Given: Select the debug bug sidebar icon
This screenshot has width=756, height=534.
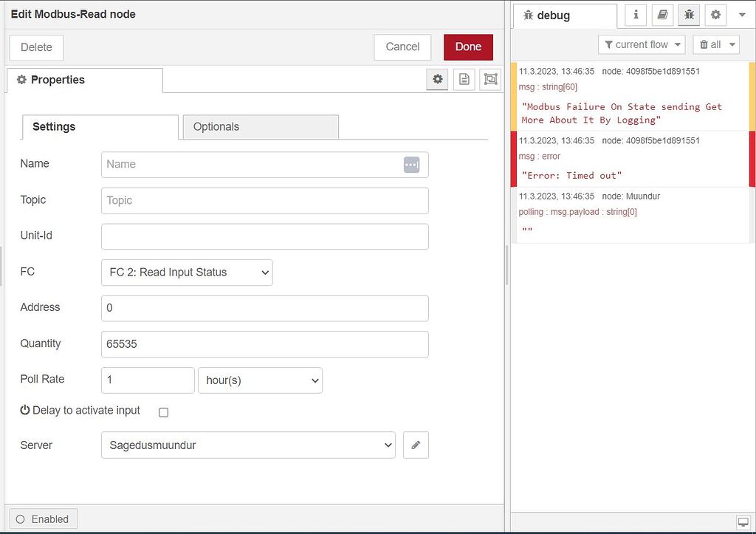Looking at the screenshot, I should [689, 15].
